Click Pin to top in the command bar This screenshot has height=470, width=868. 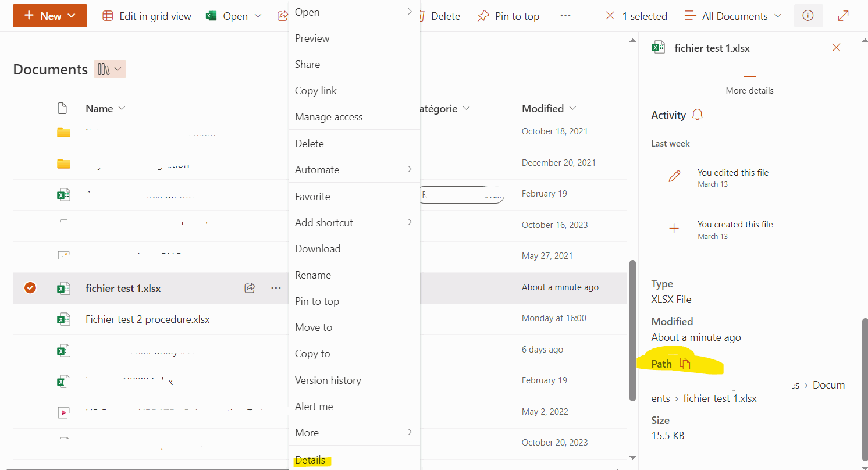(x=508, y=16)
